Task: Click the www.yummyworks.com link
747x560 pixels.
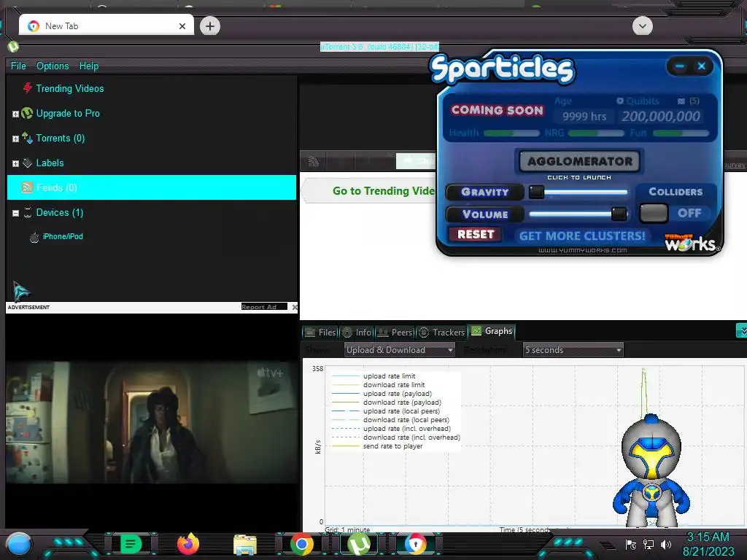Action: tap(582, 250)
